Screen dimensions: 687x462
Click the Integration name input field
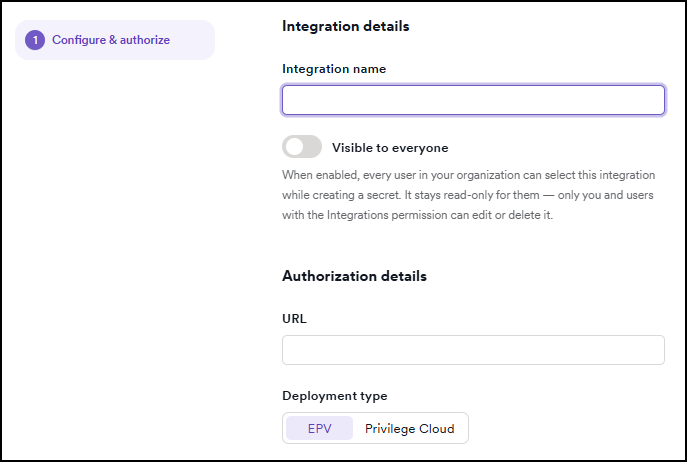(473, 100)
